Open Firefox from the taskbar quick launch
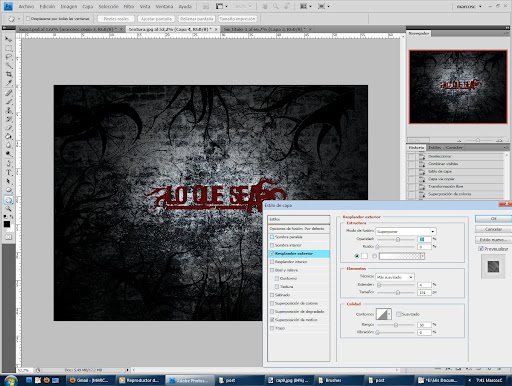 [x=46, y=380]
